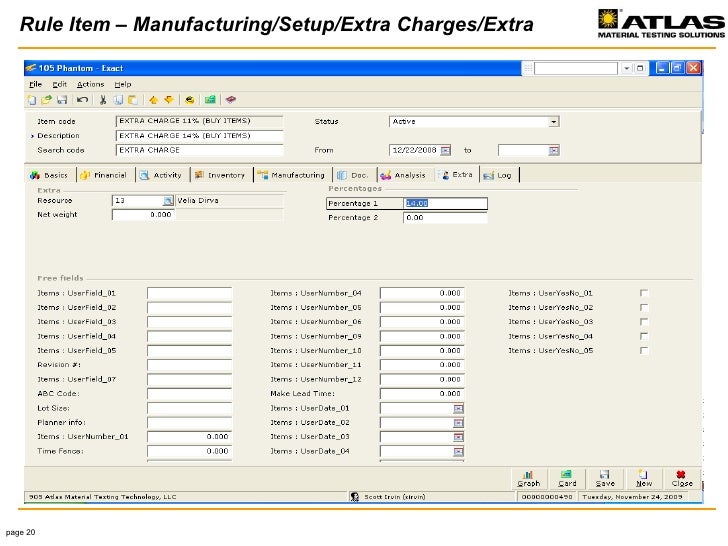Tick the UserYesNo_05 checkbox

point(644,351)
